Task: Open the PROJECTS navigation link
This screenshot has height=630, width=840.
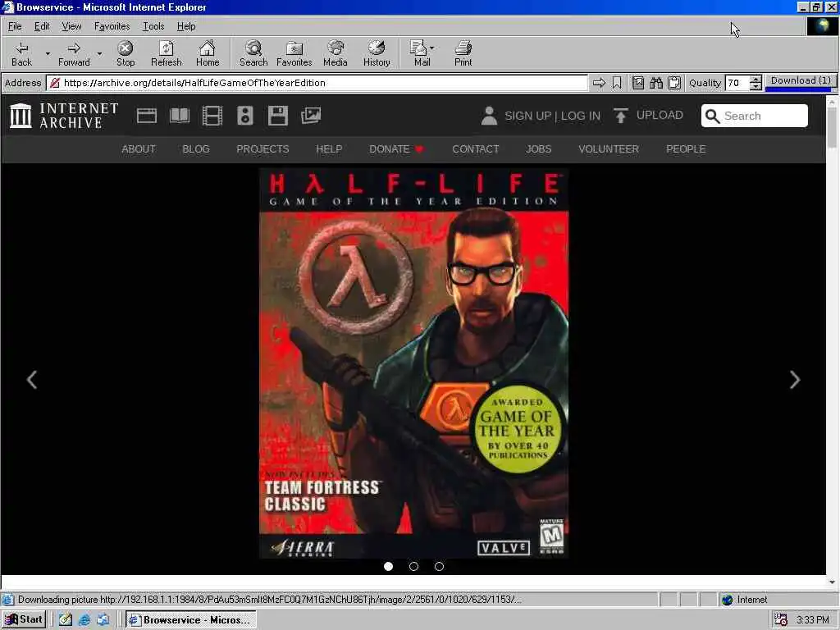Action: click(262, 149)
